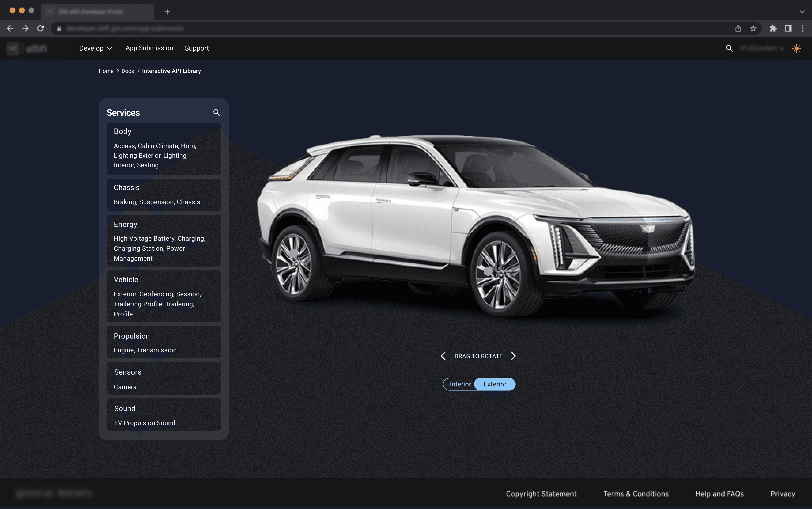Click the search icon in Services panel
The height and width of the screenshot is (509, 812).
(216, 112)
